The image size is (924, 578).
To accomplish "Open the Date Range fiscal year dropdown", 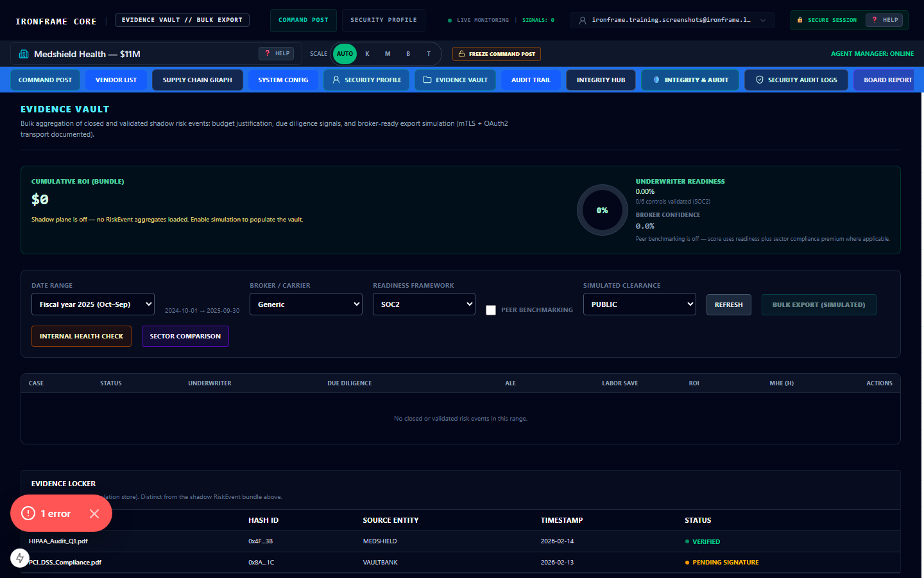I will pos(93,304).
